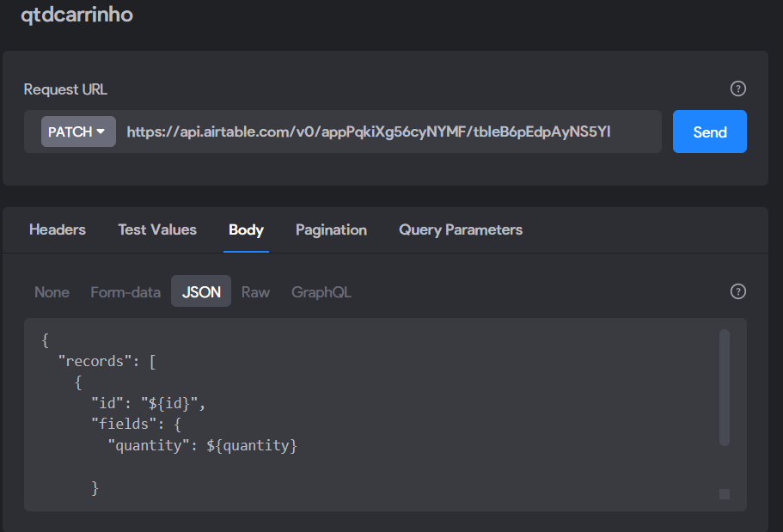Click the Request URL label
Screen dimensions: 783x532
coord(65,89)
